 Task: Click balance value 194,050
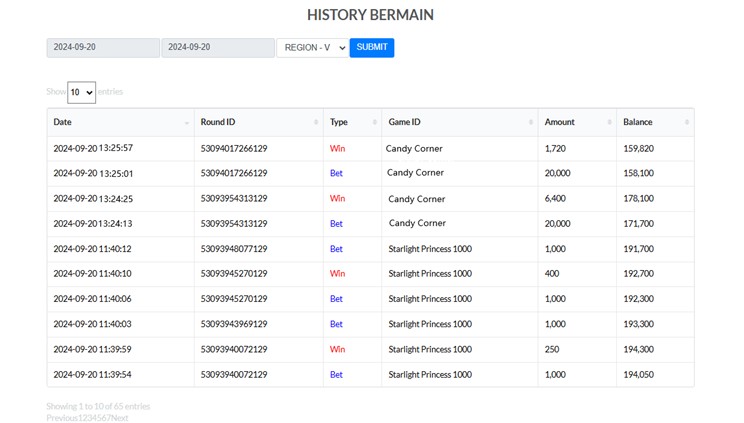pos(639,374)
